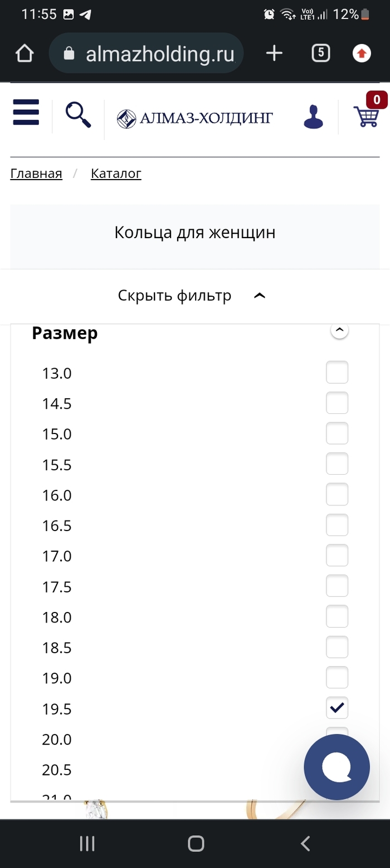Collapse the Размер filter section

[339, 331]
